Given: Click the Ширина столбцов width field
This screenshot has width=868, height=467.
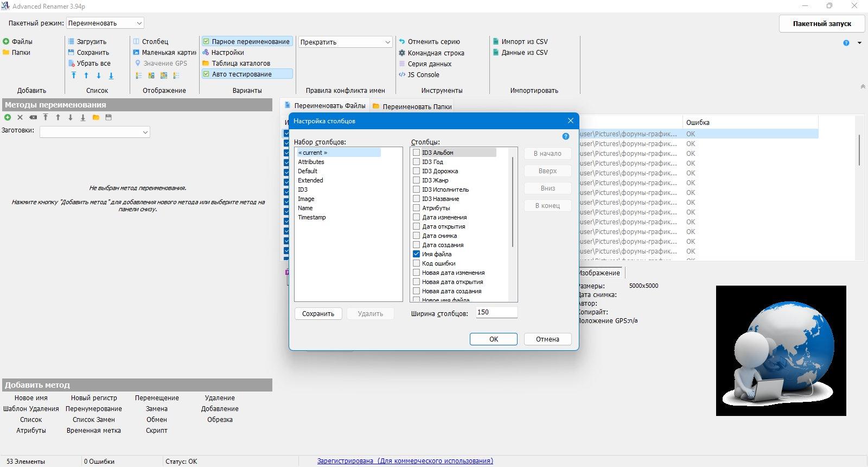Looking at the screenshot, I should click(x=496, y=313).
